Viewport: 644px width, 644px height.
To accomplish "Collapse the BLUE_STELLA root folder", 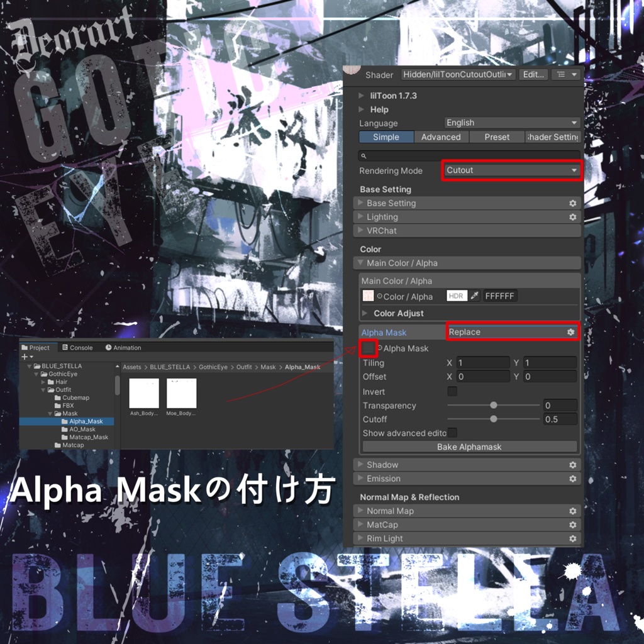I will point(29,366).
